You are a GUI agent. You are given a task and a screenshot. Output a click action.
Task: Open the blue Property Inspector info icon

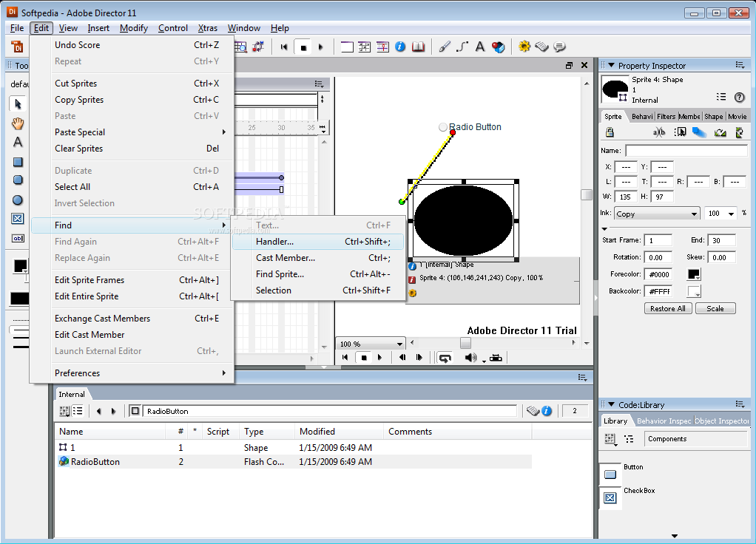point(400,47)
